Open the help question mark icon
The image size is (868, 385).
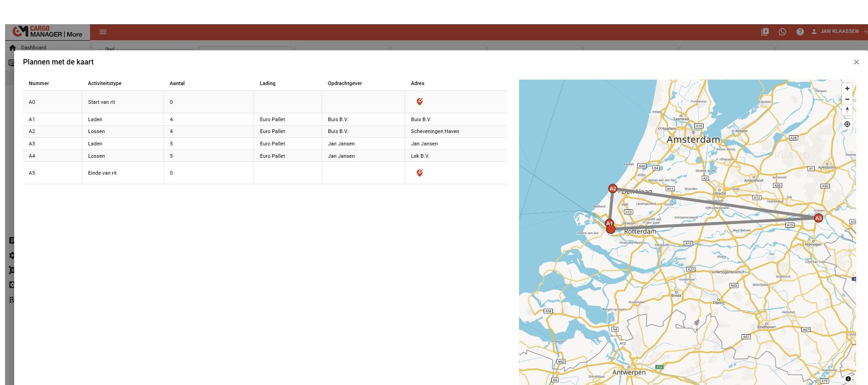tap(800, 32)
